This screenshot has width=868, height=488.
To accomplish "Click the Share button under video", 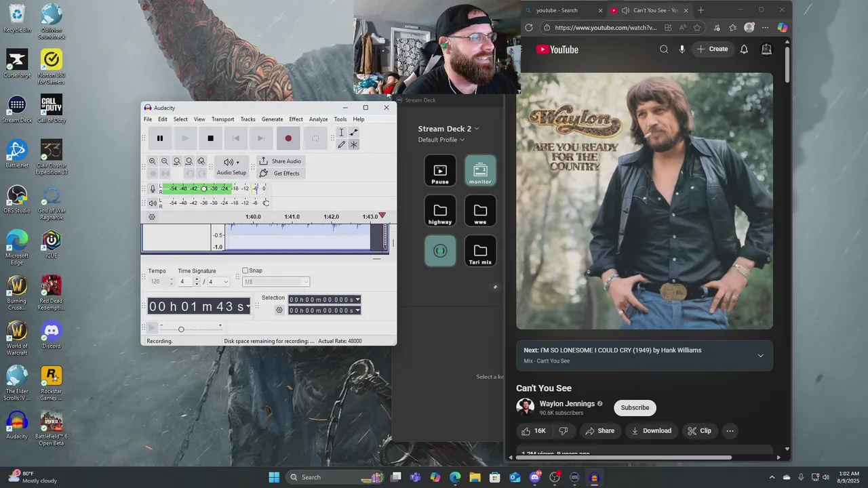I will tap(599, 431).
